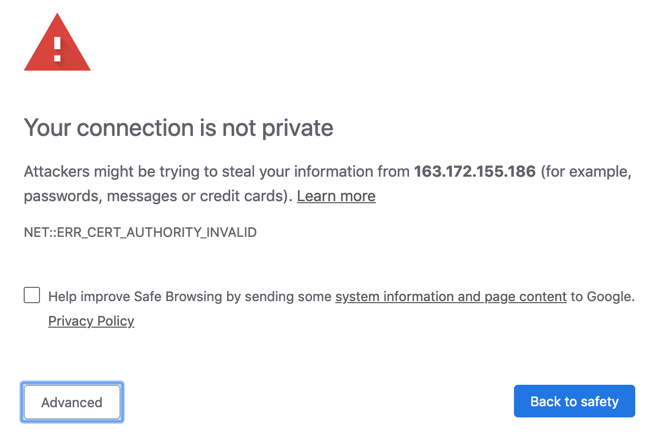Viewport: 662px width, 436px height.
Task: Click the NET::ERR_CERT_AUTHORITY_INVALID error code
Action: 140,232
